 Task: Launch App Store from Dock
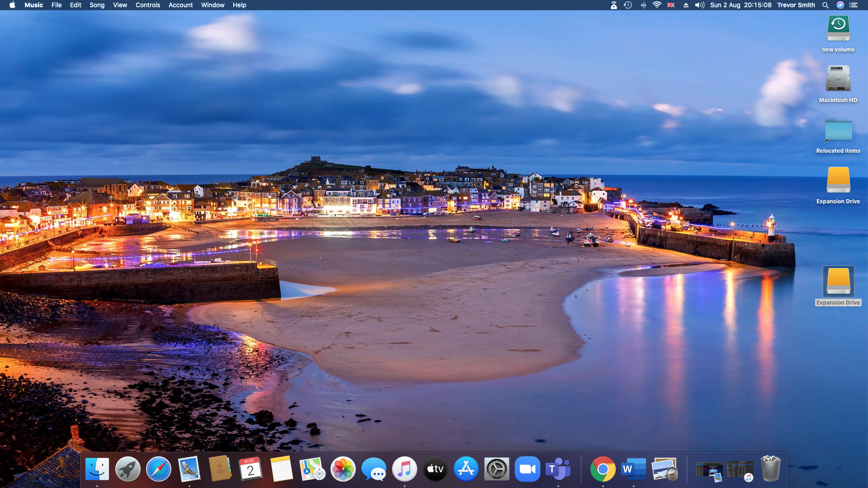[x=466, y=469]
